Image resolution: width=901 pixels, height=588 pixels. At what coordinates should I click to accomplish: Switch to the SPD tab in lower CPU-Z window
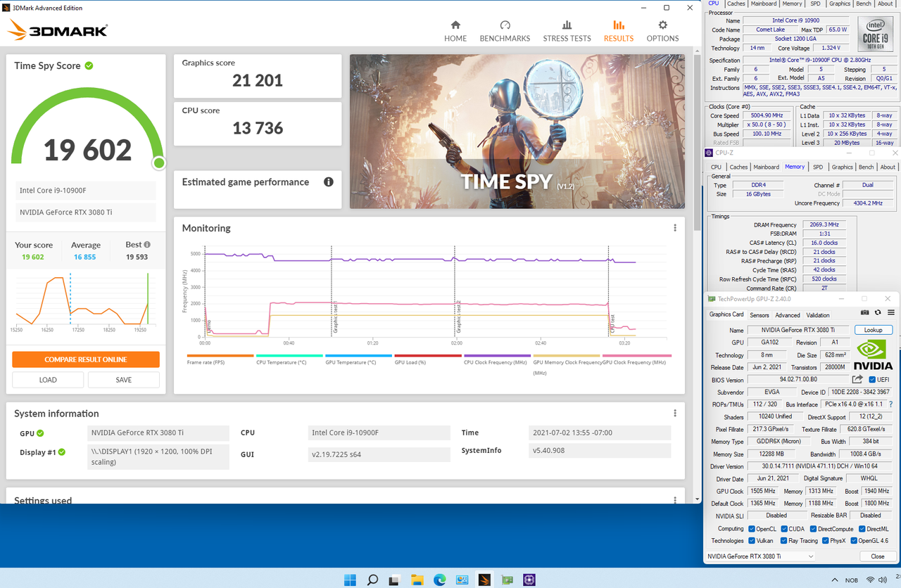pyautogui.click(x=817, y=167)
